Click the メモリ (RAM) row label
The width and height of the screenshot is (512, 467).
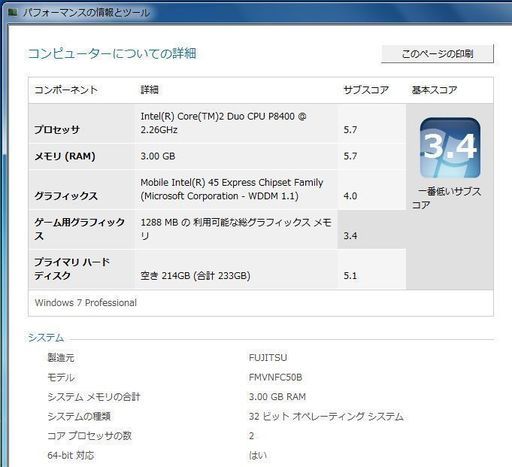point(65,156)
